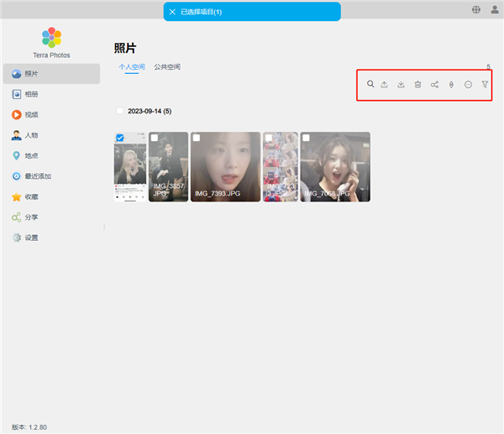Tick the checkbox on IMG_7393.JPG
Viewport: 504px width, 434px height.
[x=197, y=138]
